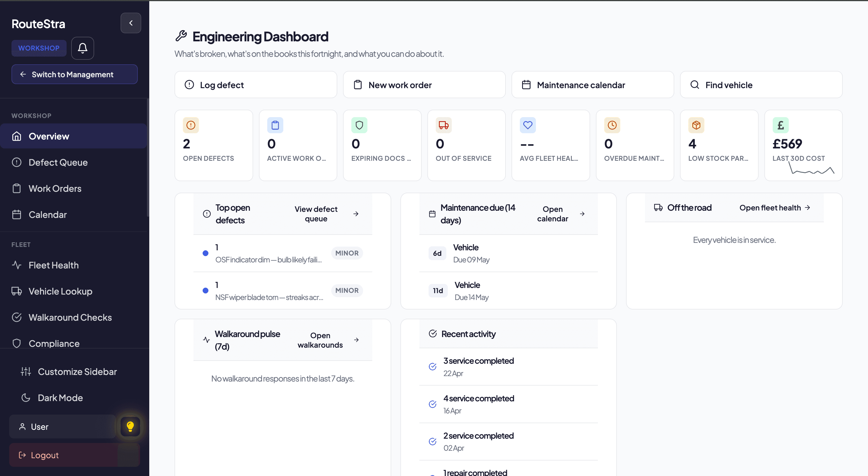
Task: Click the £569 last 30D cost value
Action: click(787, 144)
